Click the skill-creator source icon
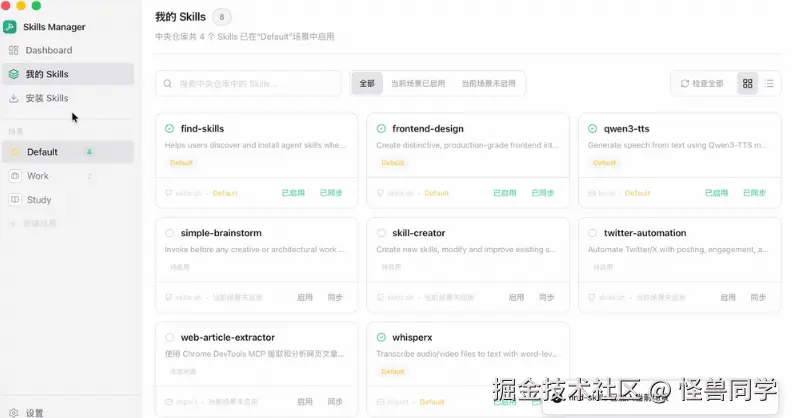The image size is (792, 418). point(380,297)
